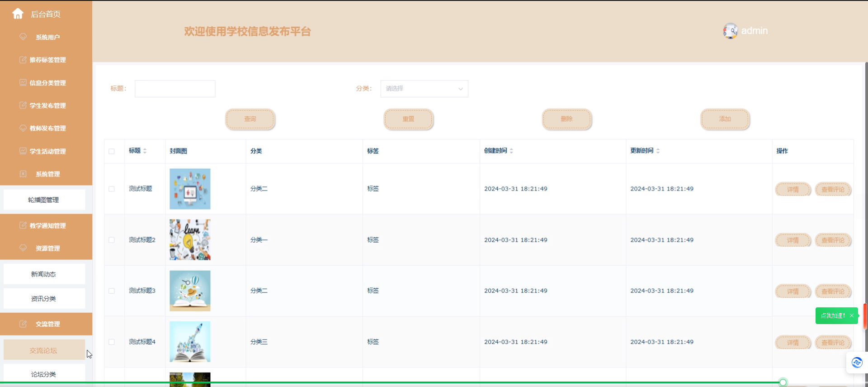Screen dimensions: 868x387
Task: Toggle the select-all checkbox in table header
Action: [112, 151]
